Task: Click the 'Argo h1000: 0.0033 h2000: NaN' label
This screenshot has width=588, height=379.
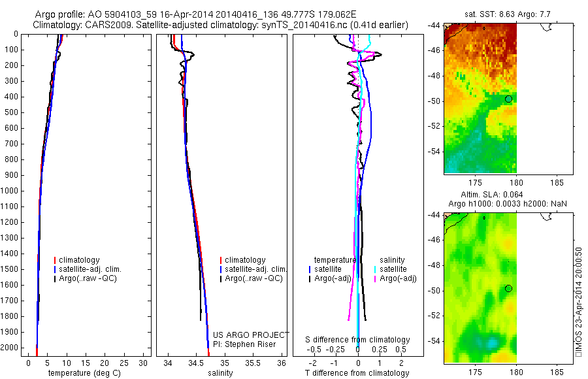Action: (508, 204)
